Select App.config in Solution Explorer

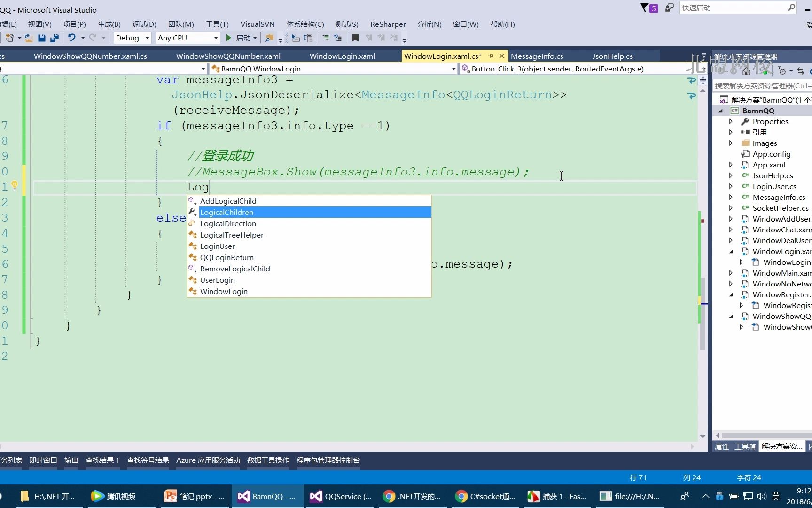[x=771, y=154]
